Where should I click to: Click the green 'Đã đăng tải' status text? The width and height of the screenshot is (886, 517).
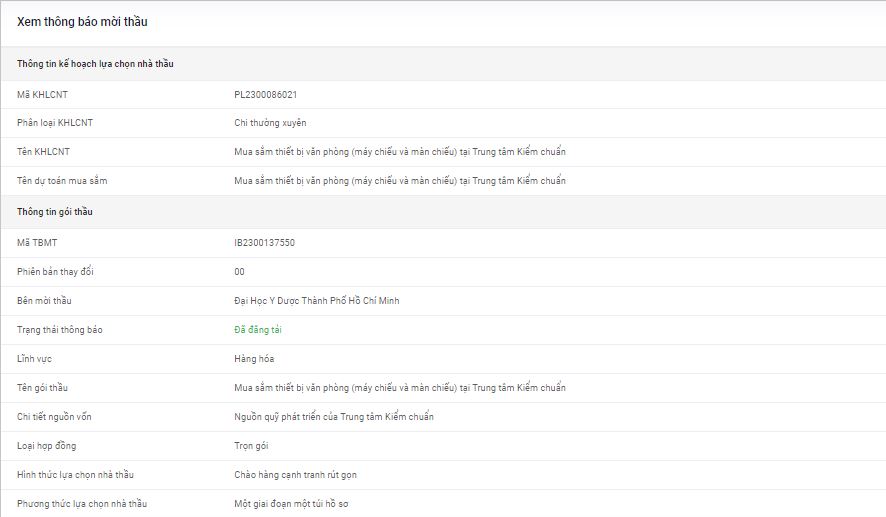tap(257, 330)
